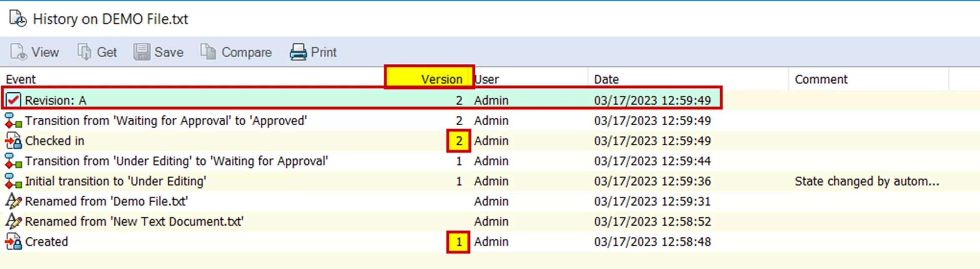980x269 pixels.
Task: Sort by the Date column header
Action: 606,79
